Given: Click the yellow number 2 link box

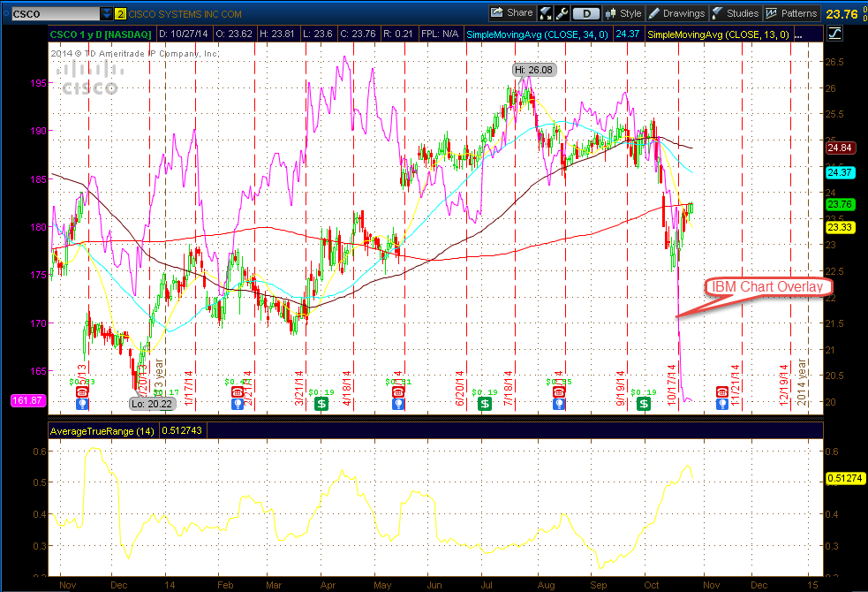Looking at the screenshot, I should 120,14.
